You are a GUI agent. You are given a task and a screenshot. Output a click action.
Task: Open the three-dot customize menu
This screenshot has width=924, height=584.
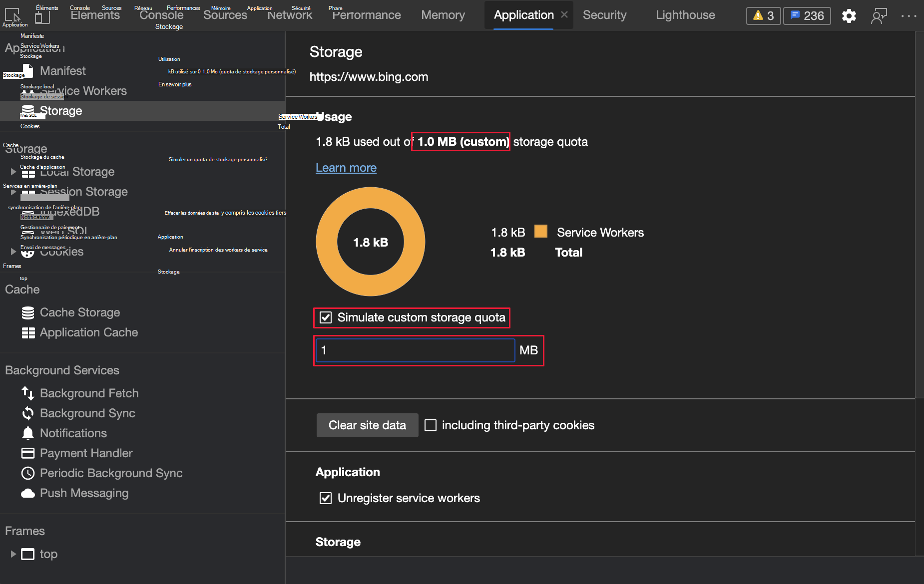[x=909, y=16]
